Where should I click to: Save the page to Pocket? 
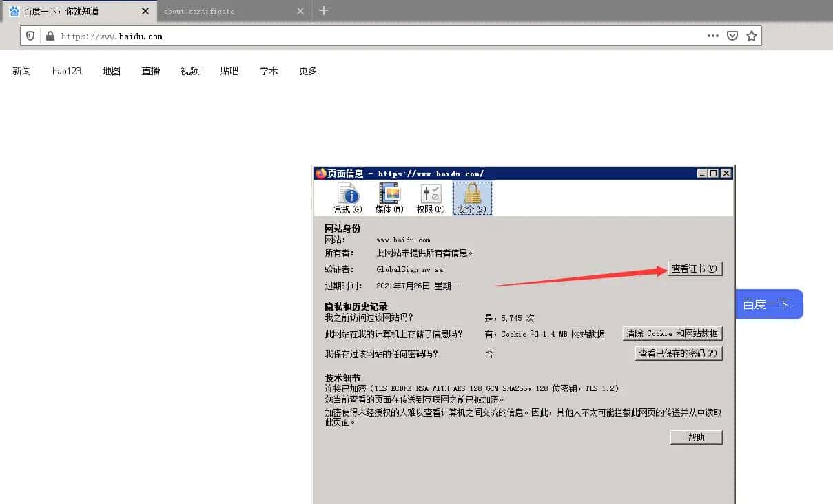point(732,36)
